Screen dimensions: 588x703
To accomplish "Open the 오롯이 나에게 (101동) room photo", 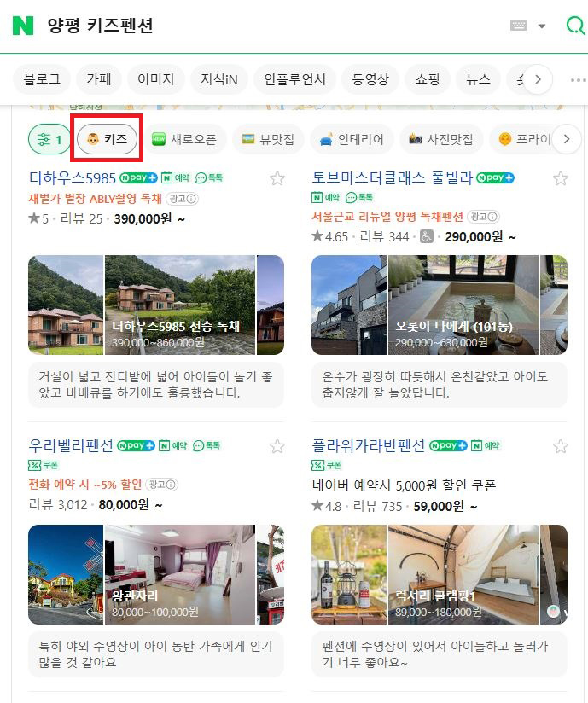I will pos(463,305).
